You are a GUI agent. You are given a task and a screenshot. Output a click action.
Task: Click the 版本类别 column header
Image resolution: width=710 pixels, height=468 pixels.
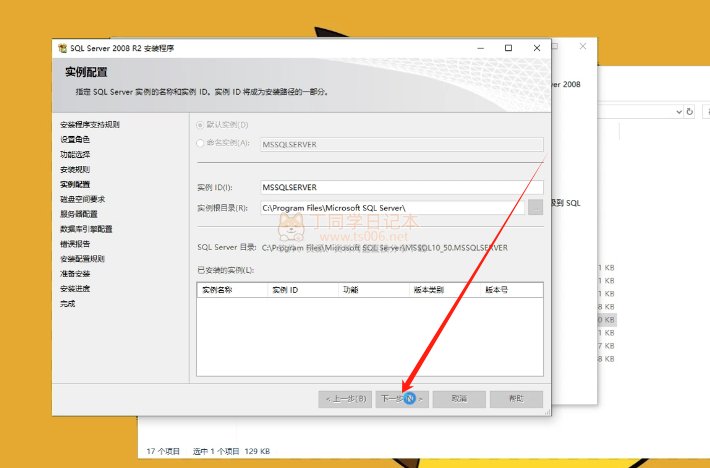444,290
